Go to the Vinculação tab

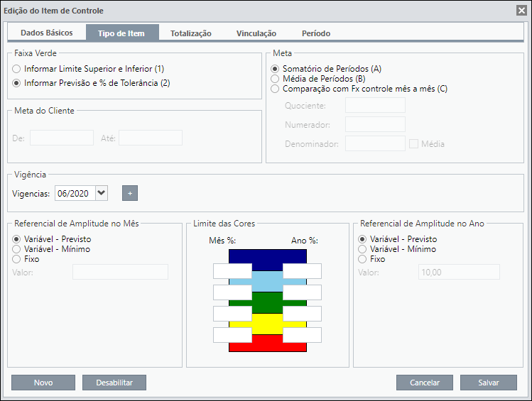(x=256, y=33)
